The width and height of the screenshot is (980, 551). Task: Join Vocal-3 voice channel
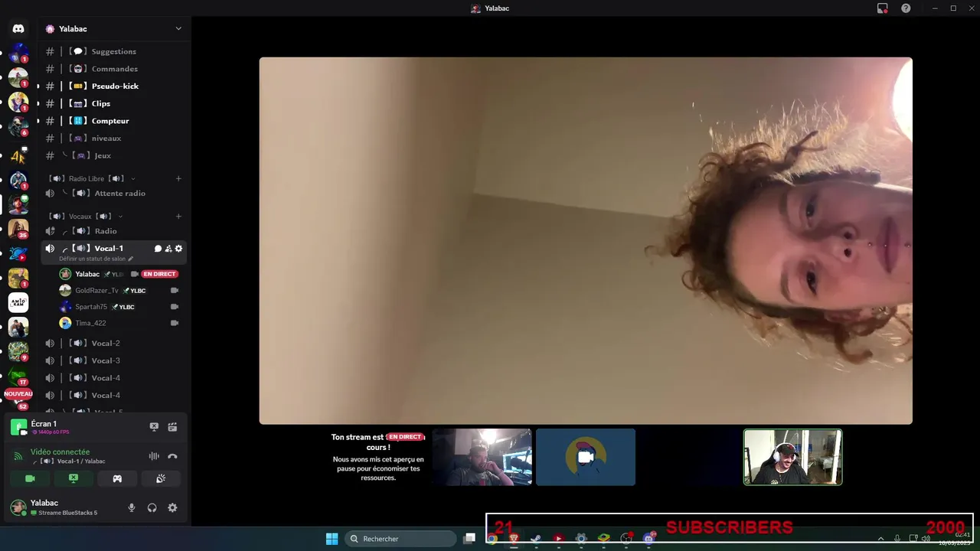113,360
